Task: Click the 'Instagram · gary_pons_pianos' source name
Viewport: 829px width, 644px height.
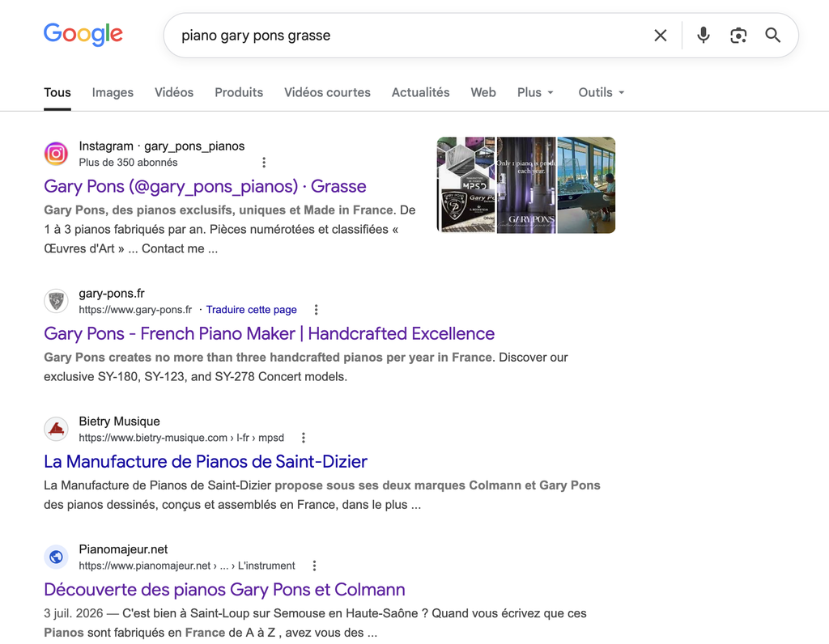Action: point(162,146)
